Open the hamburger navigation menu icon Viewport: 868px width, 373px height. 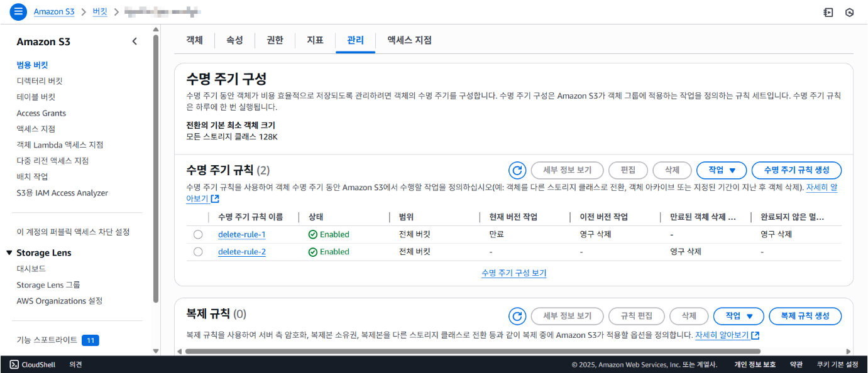[x=18, y=11]
